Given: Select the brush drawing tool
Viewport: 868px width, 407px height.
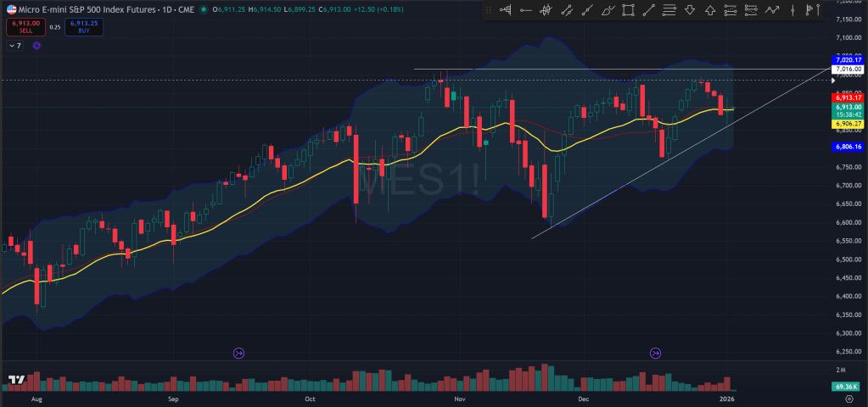Looking at the screenshot, I should (608, 10).
